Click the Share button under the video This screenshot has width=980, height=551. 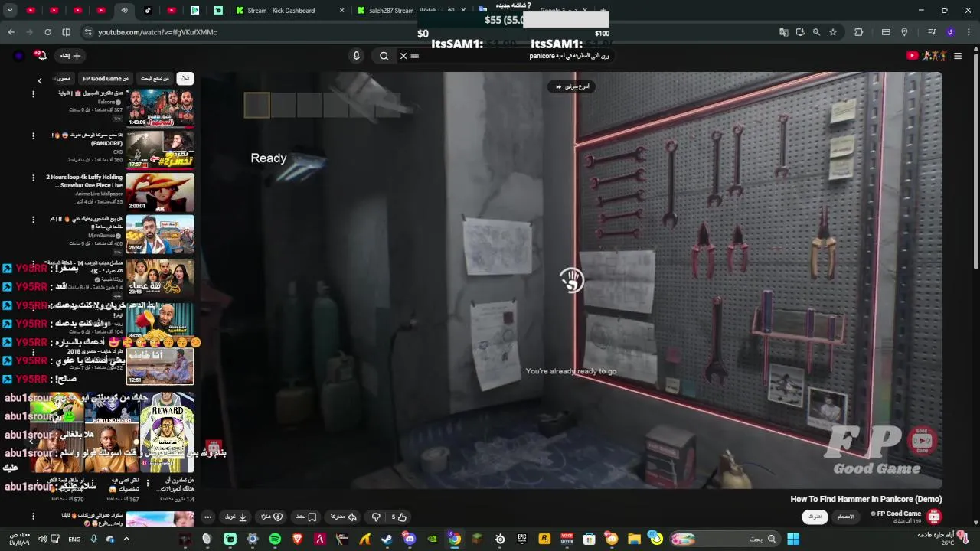343,517
